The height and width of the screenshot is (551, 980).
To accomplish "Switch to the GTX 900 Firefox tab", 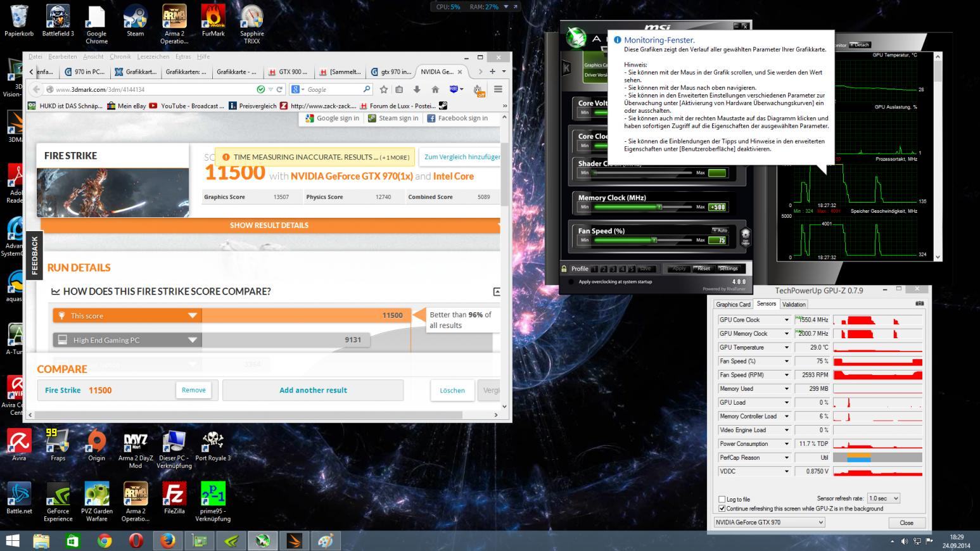I will [288, 72].
